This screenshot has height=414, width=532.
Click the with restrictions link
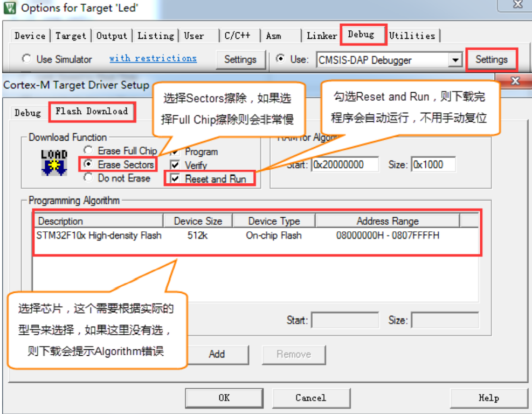(153, 58)
